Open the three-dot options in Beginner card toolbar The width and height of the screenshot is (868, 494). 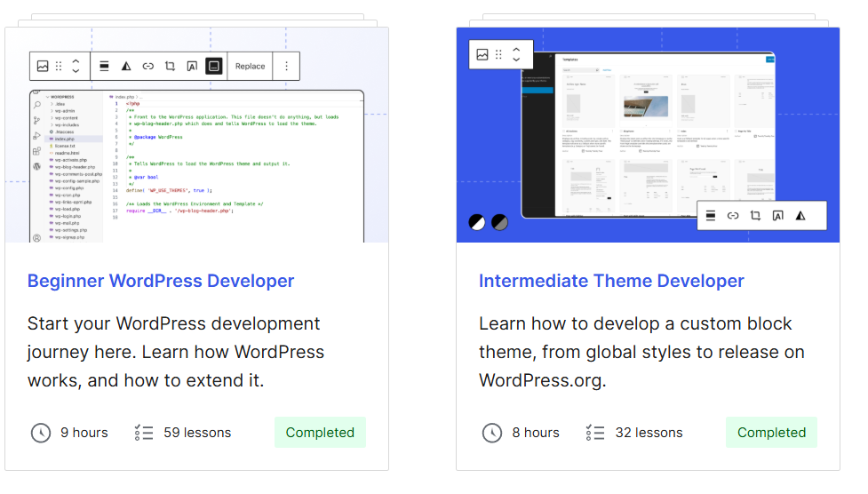tap(286, 67)
